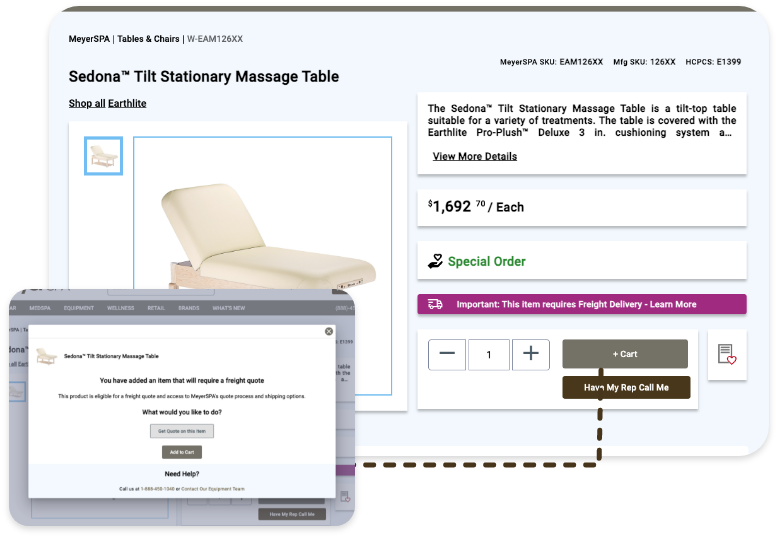778x538 pixels.
Task: Call the 1-888 phone number link
Action: [157, 489]
